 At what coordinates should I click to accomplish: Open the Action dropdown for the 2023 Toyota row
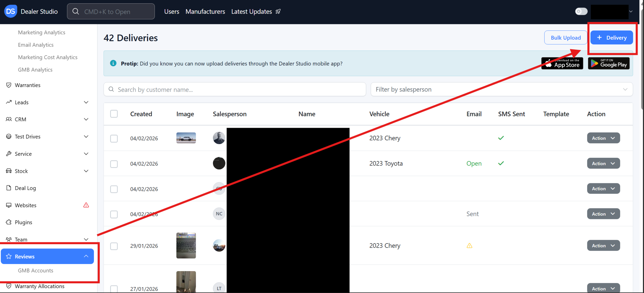603,163
